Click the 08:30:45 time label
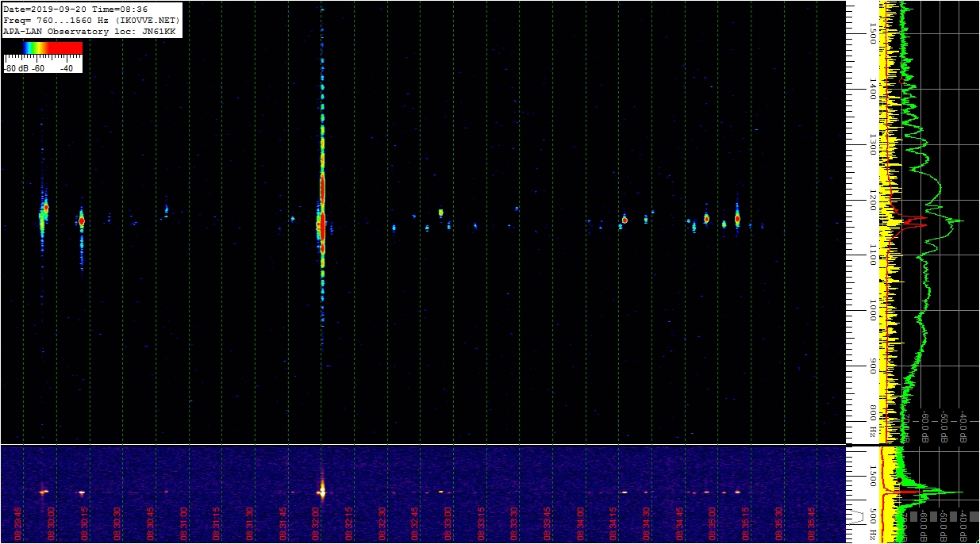Viewport: 980px width, 544px height. pos(150,523)
